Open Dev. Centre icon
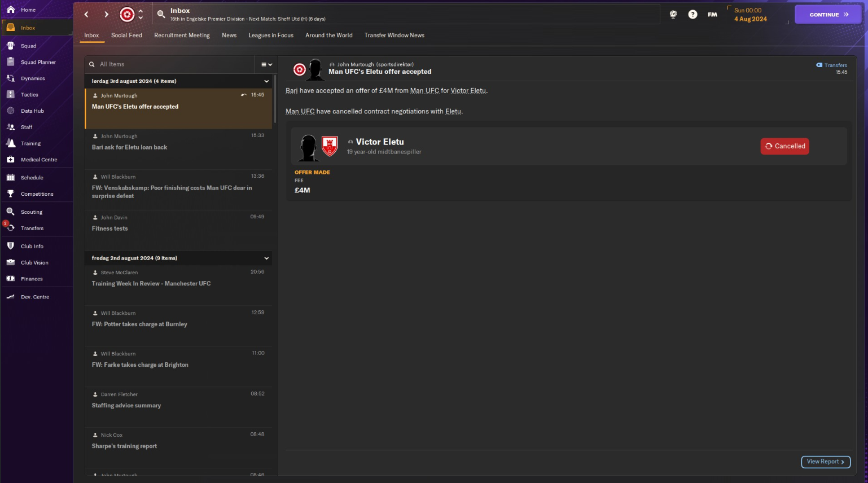 click(x=10, y=297)
